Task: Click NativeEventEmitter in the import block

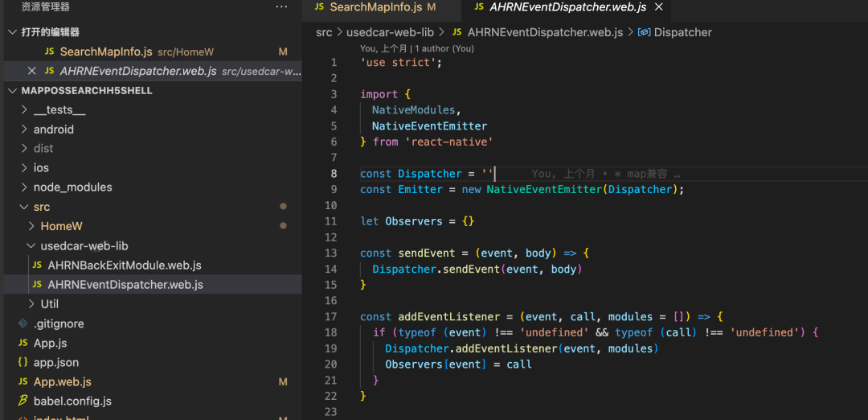Action: (x=429, y=126)
